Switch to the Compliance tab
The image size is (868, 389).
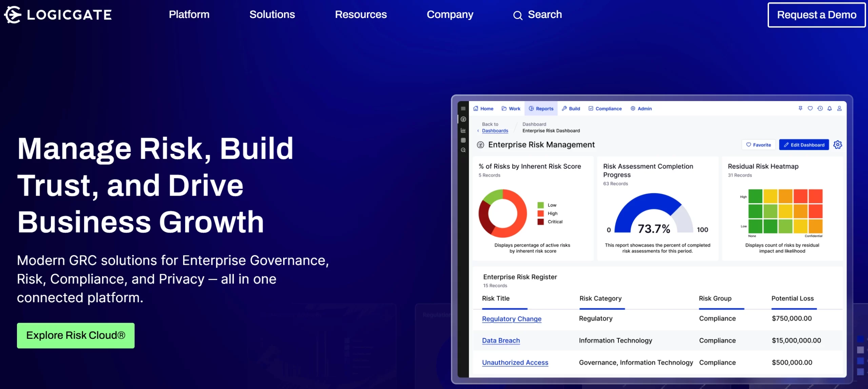click(x=605, y=109)
